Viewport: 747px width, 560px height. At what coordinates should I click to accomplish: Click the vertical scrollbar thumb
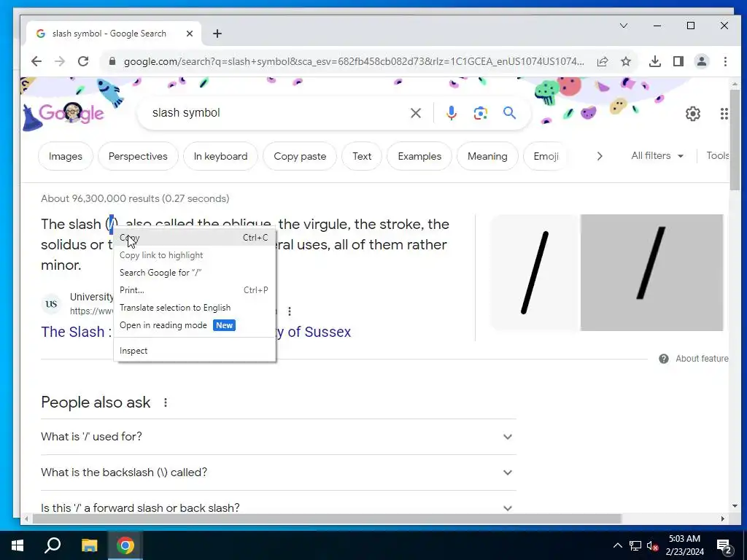735,139
